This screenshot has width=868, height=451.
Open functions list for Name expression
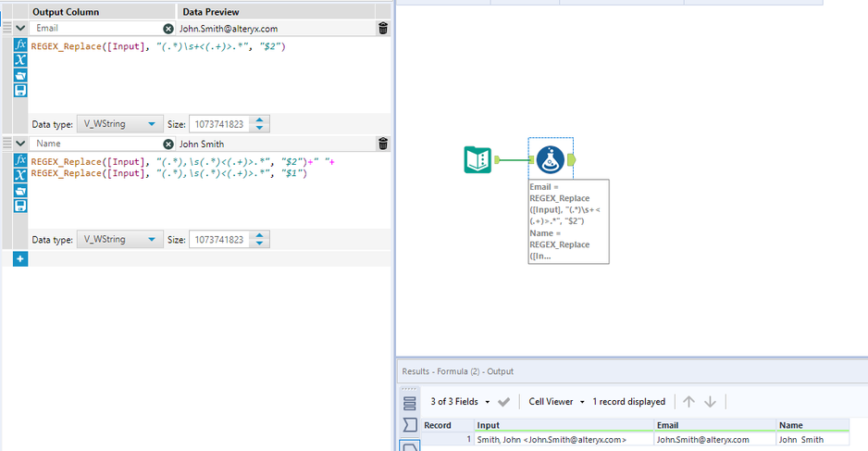(x=20, y=160)
